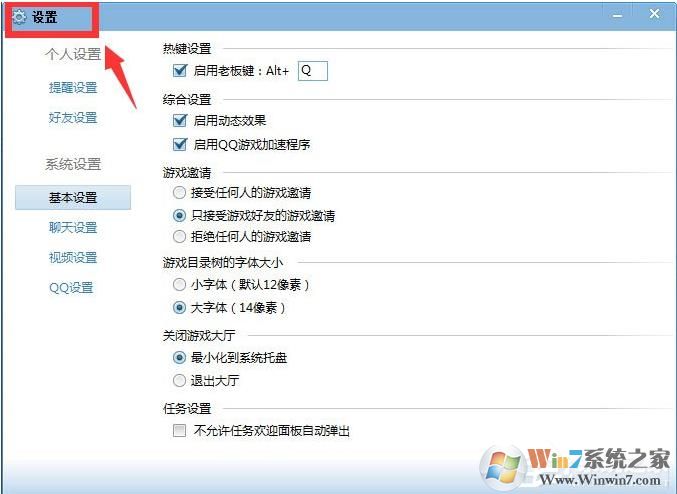Click the 关闭游戏大厅 section label

(x=199, y=336)
